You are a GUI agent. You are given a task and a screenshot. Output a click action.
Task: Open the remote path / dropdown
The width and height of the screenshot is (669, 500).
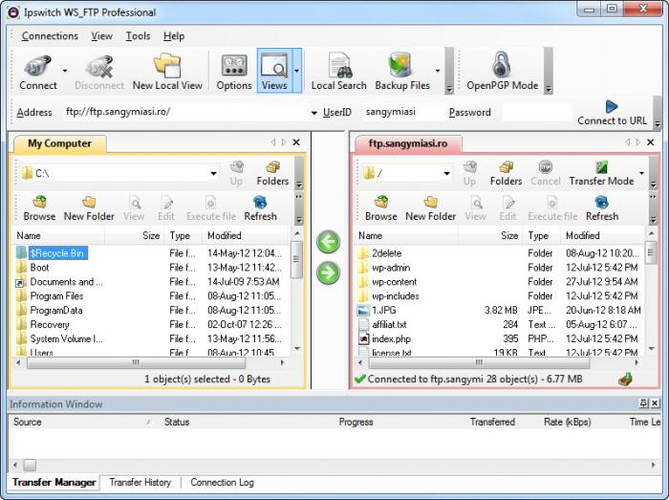(x=447, y=173)
